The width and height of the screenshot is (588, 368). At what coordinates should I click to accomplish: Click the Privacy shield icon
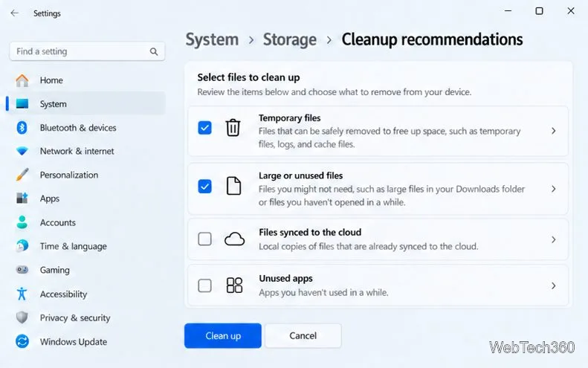pyautogui.click(x=22, y=317)
